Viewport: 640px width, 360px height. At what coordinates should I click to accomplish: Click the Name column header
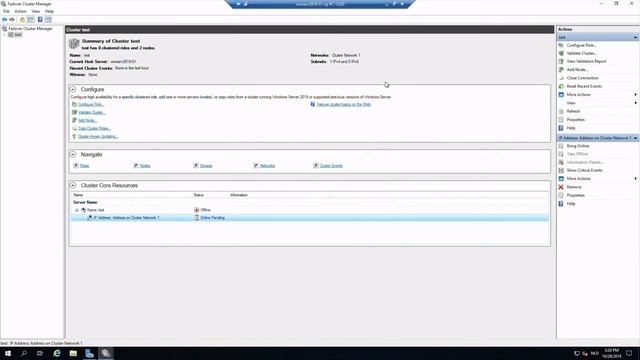[78, 195]
